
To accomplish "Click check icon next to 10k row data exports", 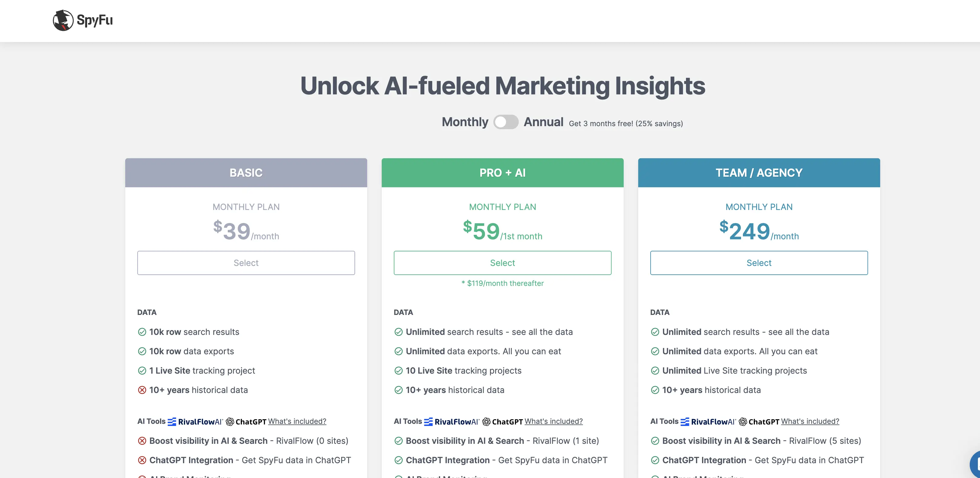I will [x=142, y=351].
